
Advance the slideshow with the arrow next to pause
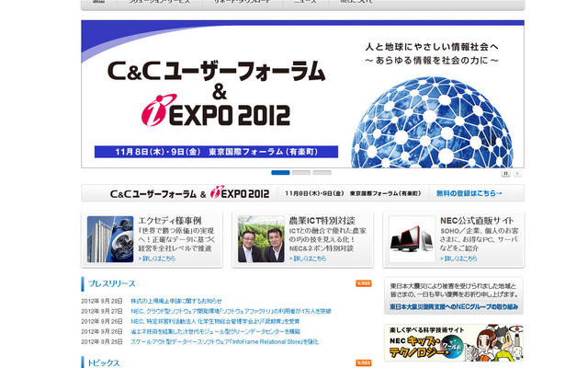pos(517,173)
